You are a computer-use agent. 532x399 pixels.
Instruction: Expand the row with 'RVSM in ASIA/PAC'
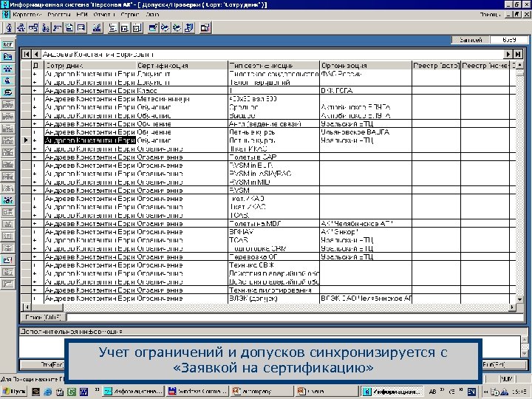click(35, 174)
